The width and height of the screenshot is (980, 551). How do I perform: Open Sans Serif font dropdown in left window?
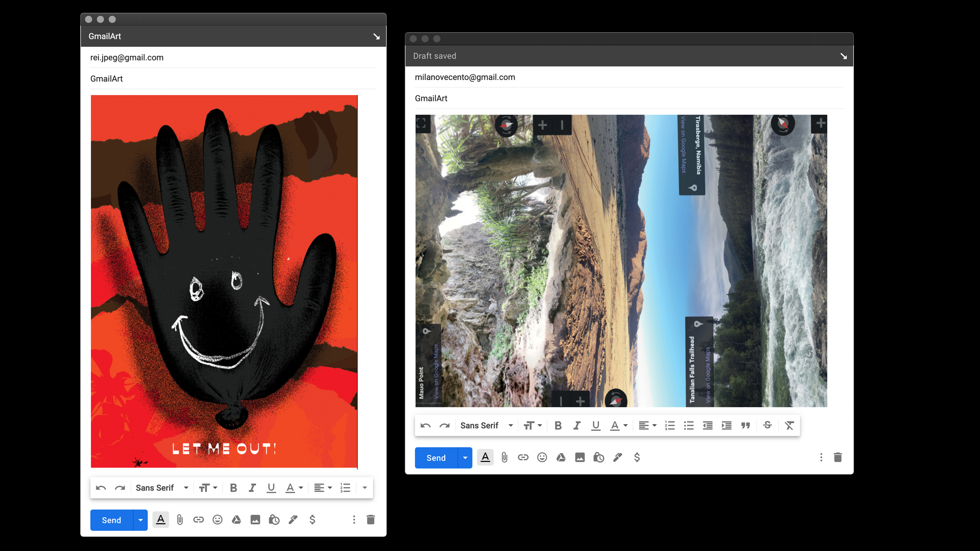coord(162,487)
